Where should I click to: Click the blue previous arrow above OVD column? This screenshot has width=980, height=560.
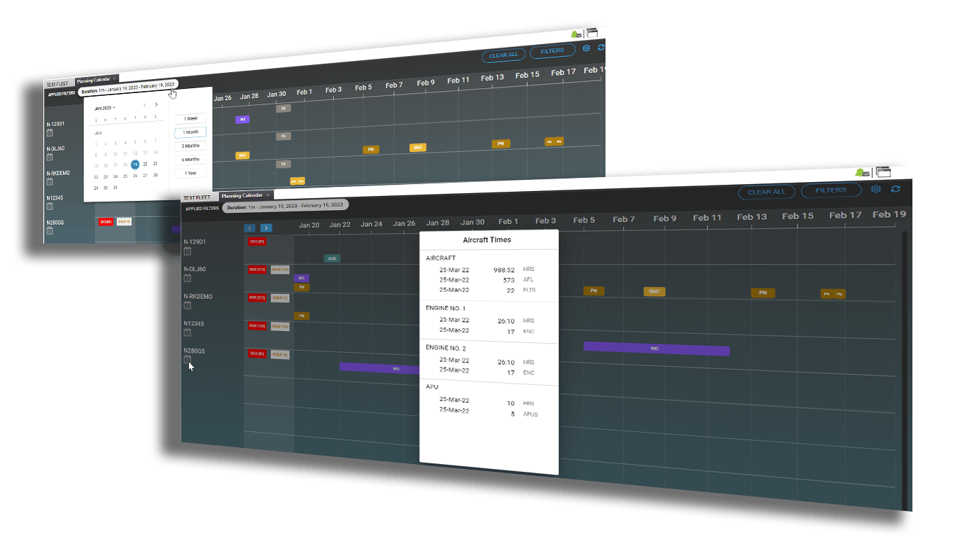click(250, 227)
